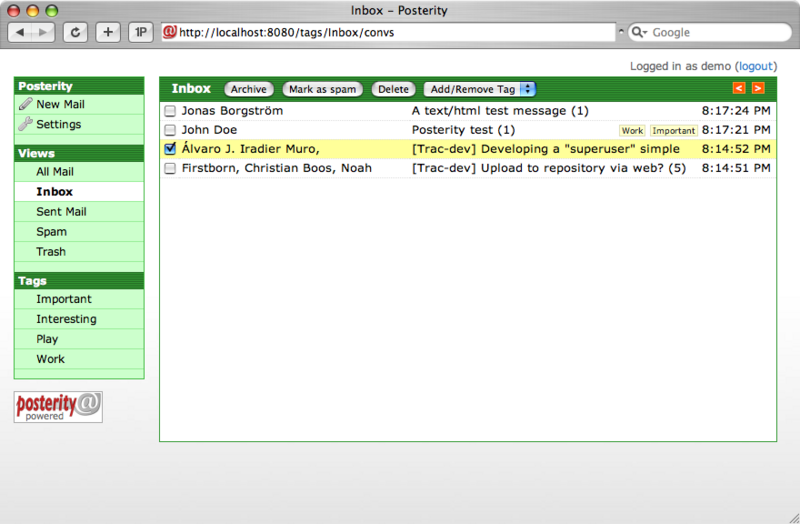Click senders 'Firstborn, Christian Boos, Noah'
This screenshot has width=800, height=524.
(277, 168)
